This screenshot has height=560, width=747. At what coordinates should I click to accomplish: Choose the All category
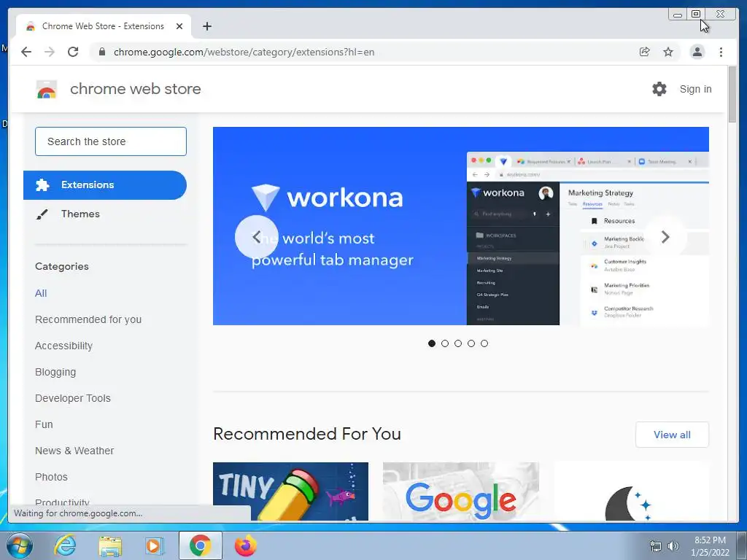(x=41, y=293)
